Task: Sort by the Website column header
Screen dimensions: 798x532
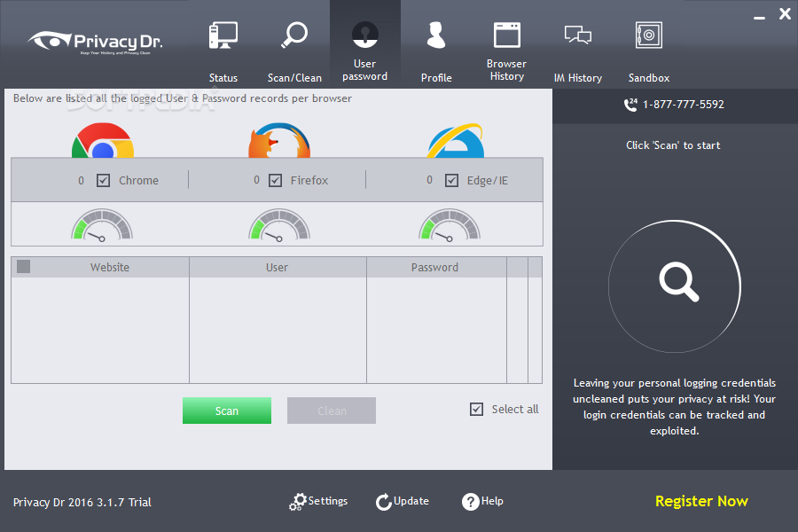Action: click(x=109, y=267)
